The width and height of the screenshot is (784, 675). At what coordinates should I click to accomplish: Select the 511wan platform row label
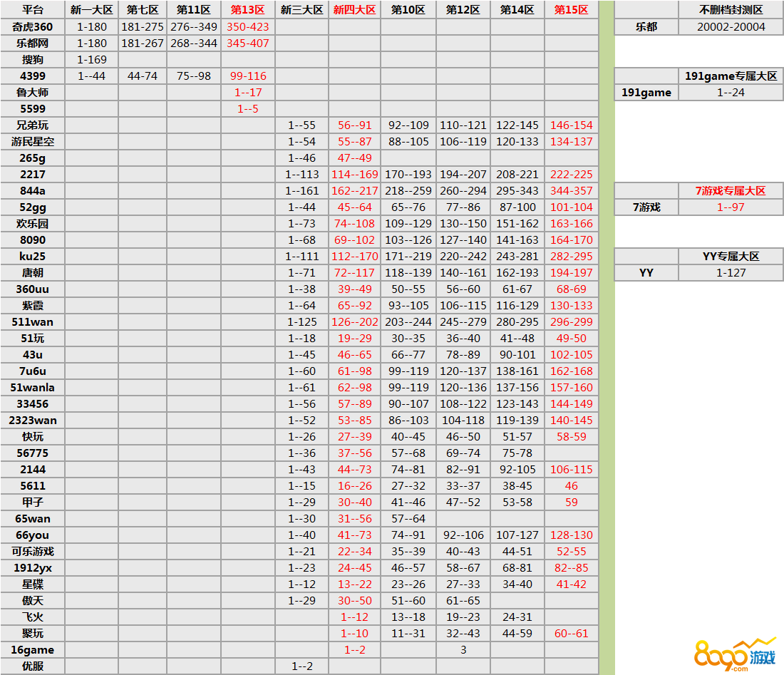(x=33, y=322)
